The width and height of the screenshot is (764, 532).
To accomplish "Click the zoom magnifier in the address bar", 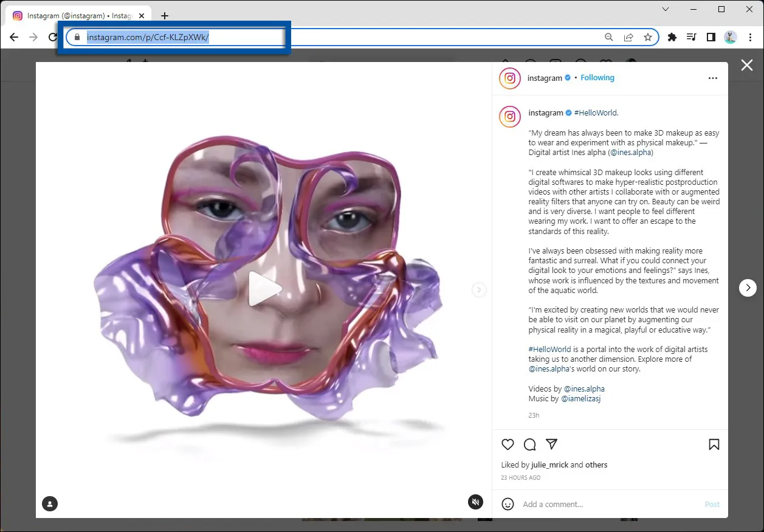I will click(x=608, y=37).
